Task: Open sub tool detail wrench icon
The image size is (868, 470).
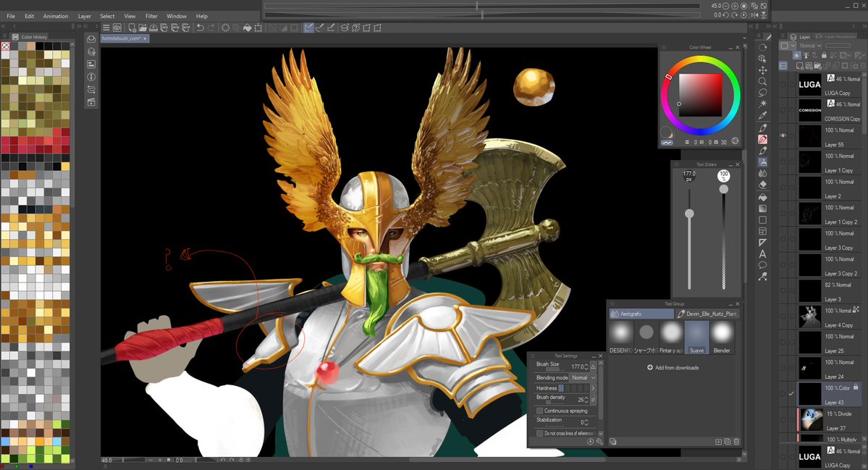Action: (599, 442)
